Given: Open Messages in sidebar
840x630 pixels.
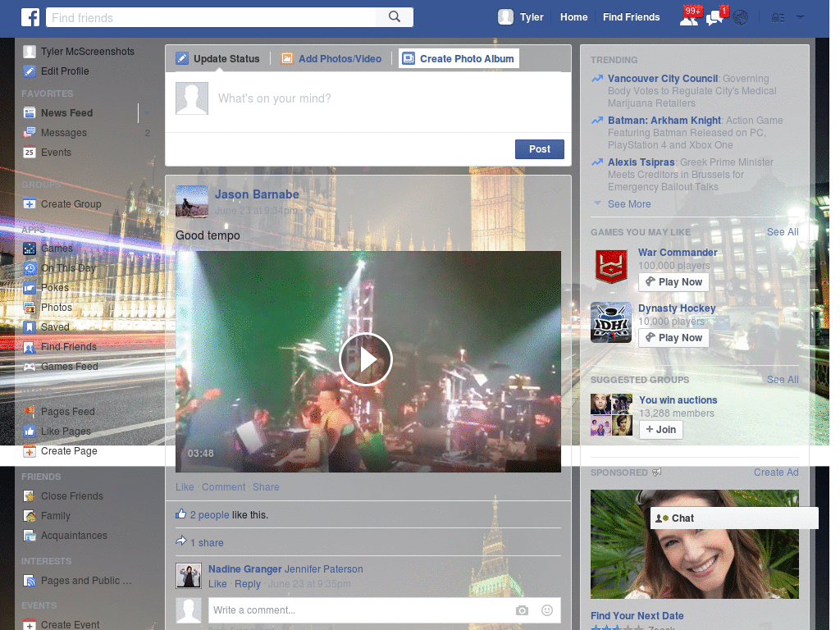Looking at the screenshot, I should click(64, 133).
